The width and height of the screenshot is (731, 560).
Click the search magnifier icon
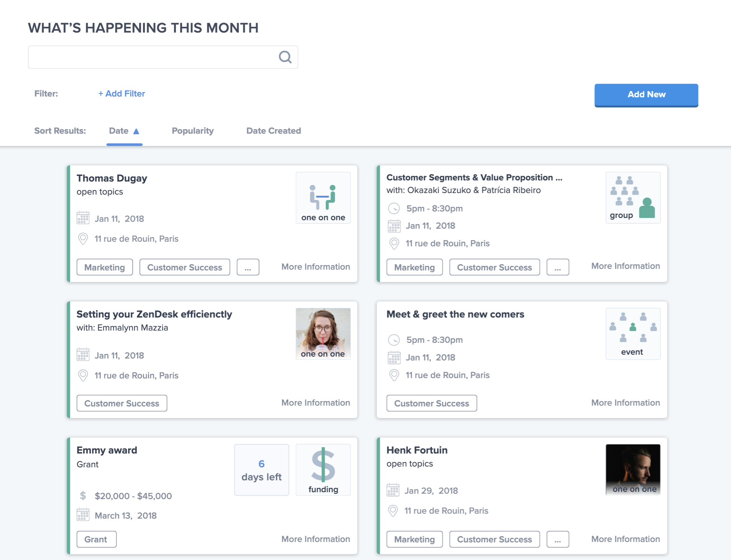285,57
